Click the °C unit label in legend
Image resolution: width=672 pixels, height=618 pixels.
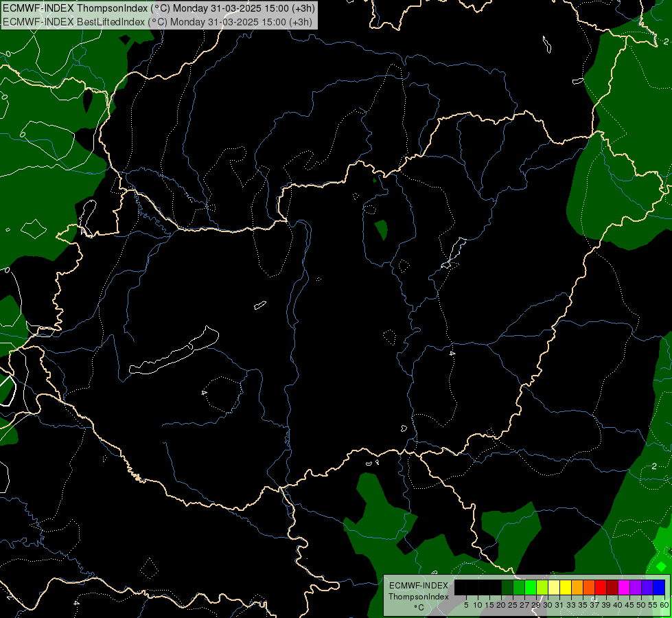coord(419,608)
